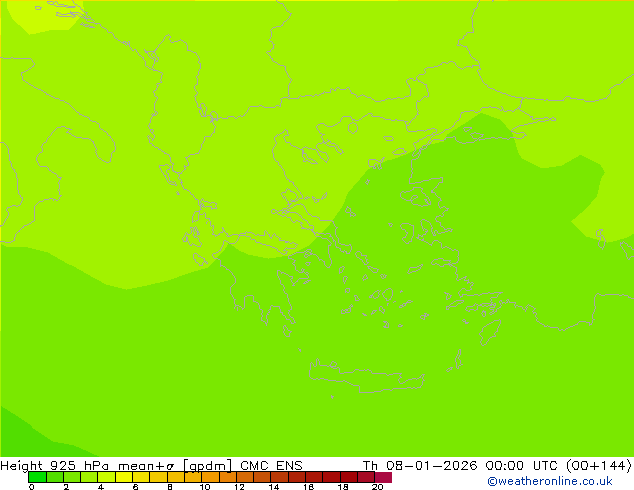Click the 'mean+σ' label text
This screenshot has width=634, height=490.
coord(146,466)
